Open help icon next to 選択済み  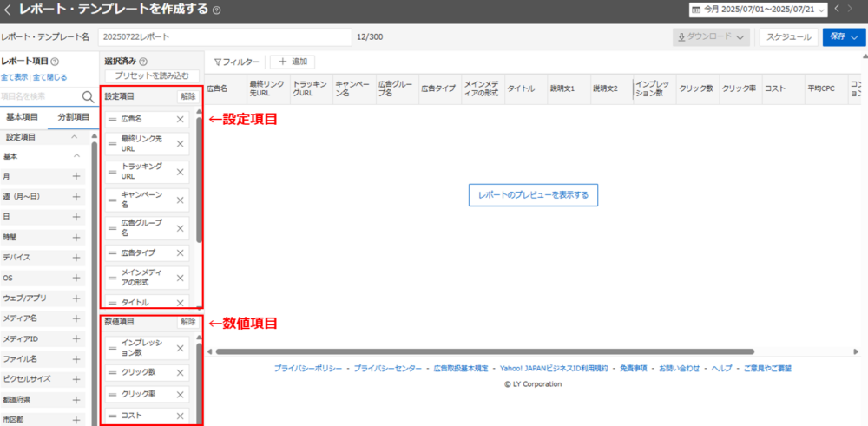143,62
